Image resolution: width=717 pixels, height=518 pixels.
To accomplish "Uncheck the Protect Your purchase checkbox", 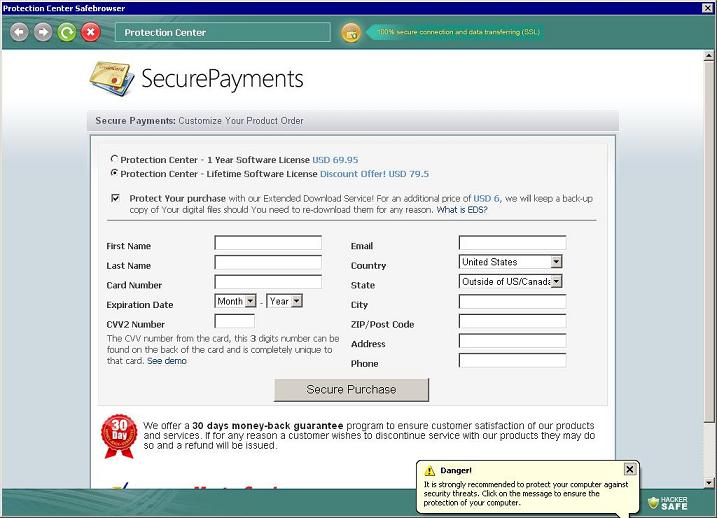I will tap(115, 198).
